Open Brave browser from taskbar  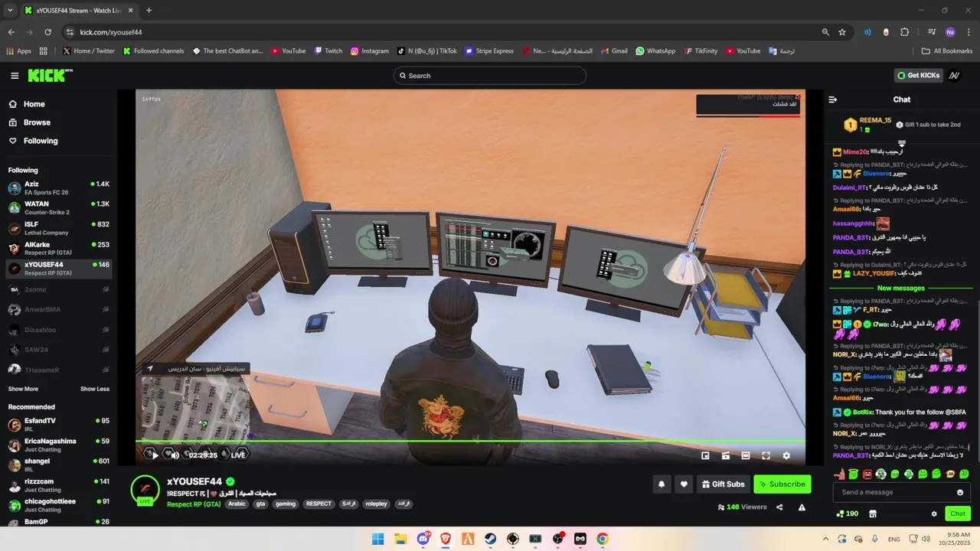click(446, 539)
